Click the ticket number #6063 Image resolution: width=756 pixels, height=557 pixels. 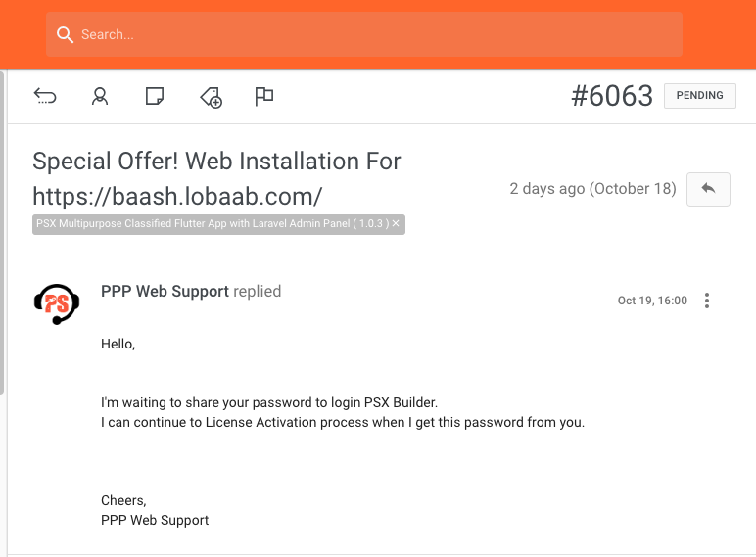612,95
